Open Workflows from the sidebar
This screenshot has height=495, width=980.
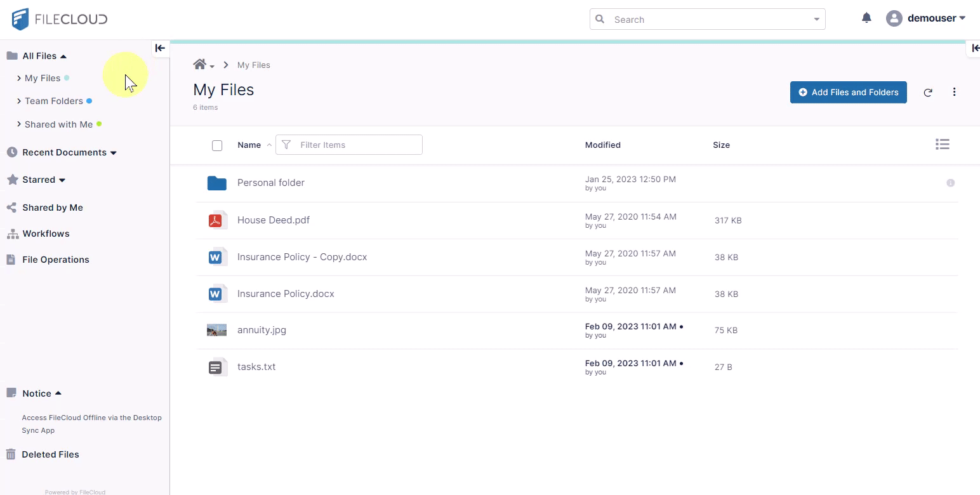(x=46, y=234)
